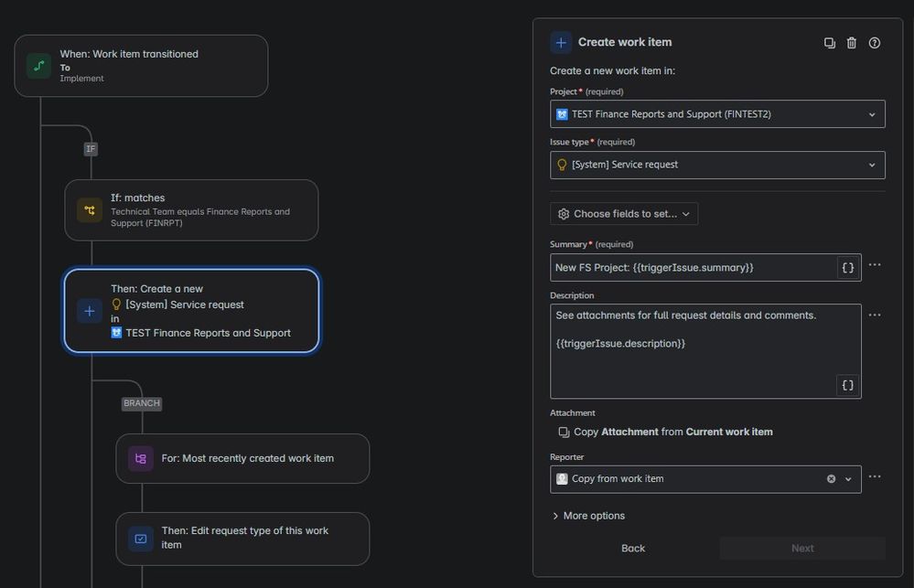Click the green trigger icon on the When node
Viewport: 914px width, 588px height.
(38, 65)
